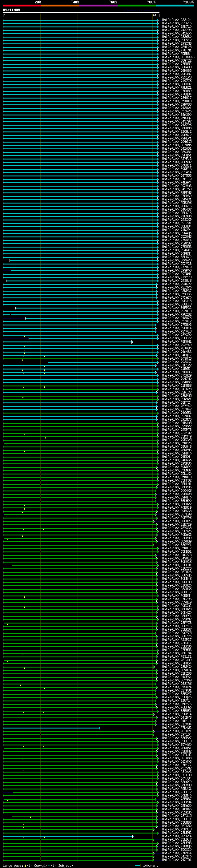Image resolution: width=197 pixels, height=868 pixels.
Task: Select hit label UniRef100_B8BUE1
Action: tap(177, 711)
